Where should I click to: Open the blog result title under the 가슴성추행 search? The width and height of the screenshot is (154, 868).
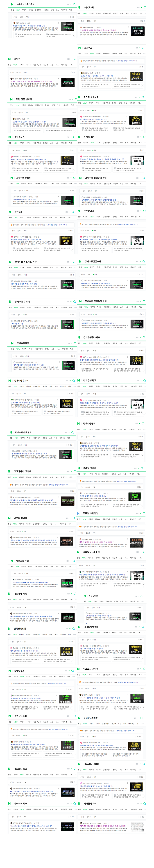(x=98, y=30)
